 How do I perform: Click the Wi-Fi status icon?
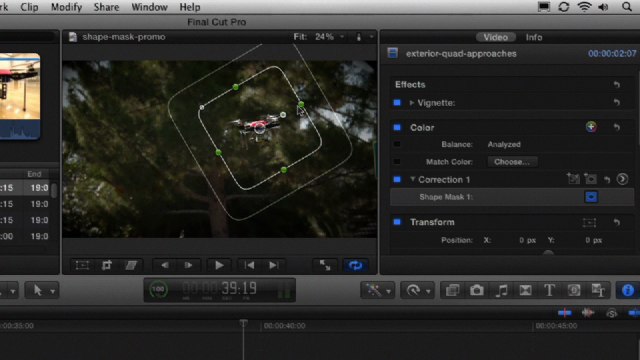(584, 7)
